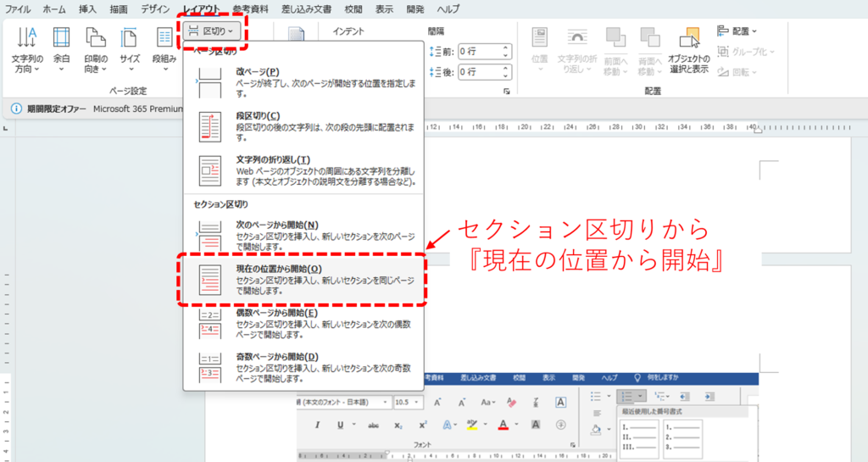Open the 参考資料 ribbon tab
Screen dimensions: 868x462
(250, 8)
